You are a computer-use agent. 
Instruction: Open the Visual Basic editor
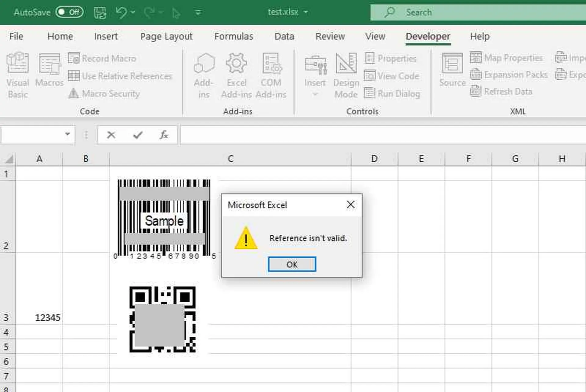18,75
